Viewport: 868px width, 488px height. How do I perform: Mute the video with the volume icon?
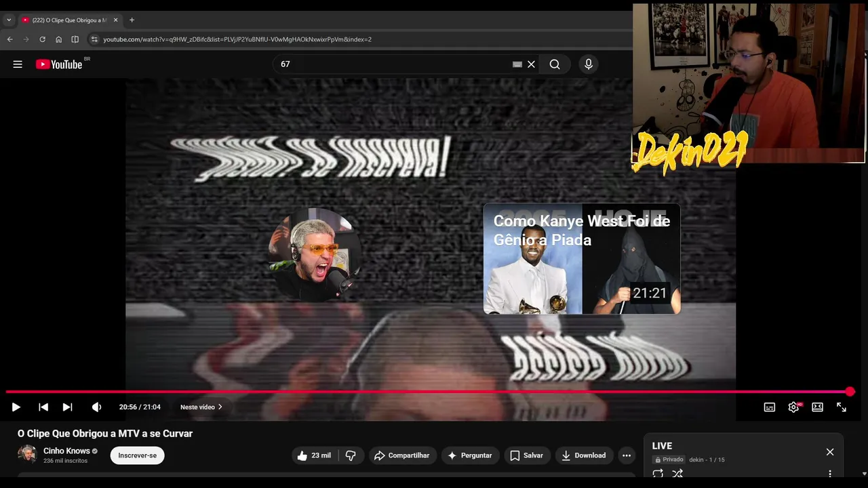click(x=96, y=407)
